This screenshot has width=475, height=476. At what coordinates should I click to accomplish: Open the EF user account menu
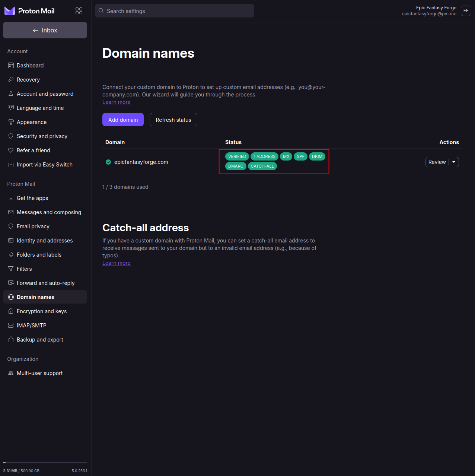[x=466, y=11]
